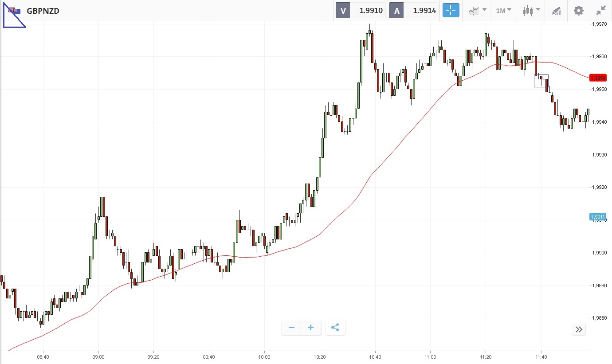Click the GBPNZD symbol name
Screen dimensions: 612x364
tap(43, 11)
